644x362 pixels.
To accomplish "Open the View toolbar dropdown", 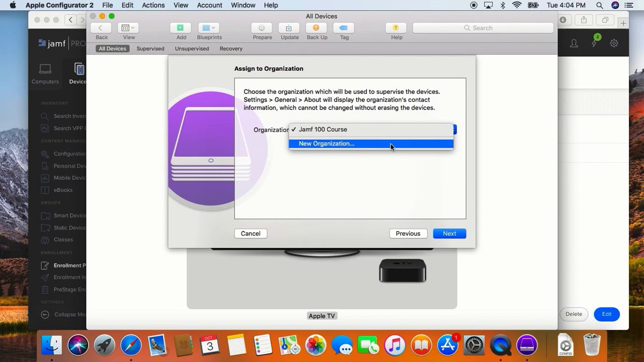I will pyautogui.click(x=128, y=28).
